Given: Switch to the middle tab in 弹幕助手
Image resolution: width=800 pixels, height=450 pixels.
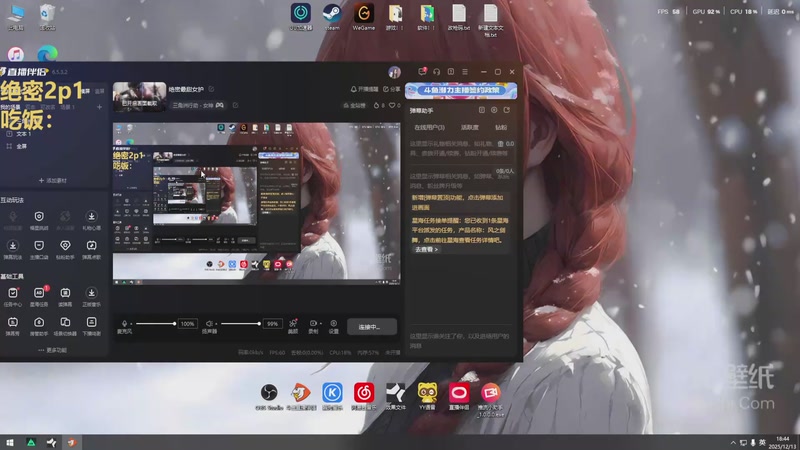Looking at the screenshot, I should (469, 128).
